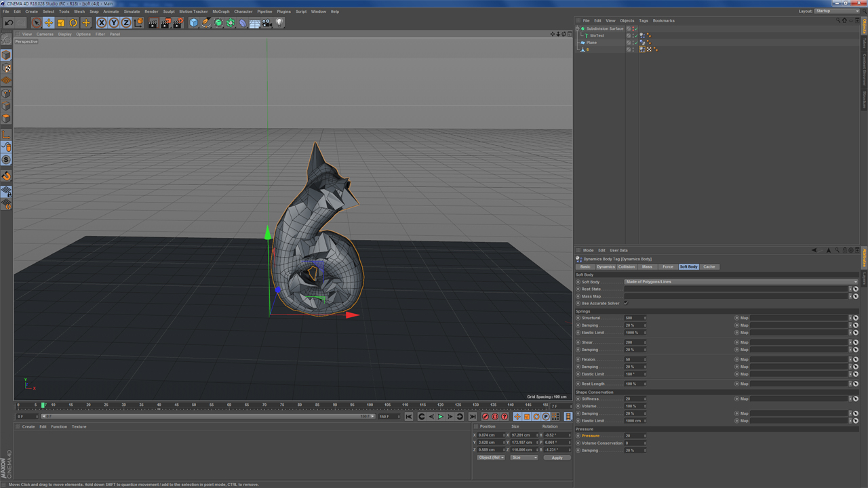Click Render View clapperboard icon

tap(153, 23)
